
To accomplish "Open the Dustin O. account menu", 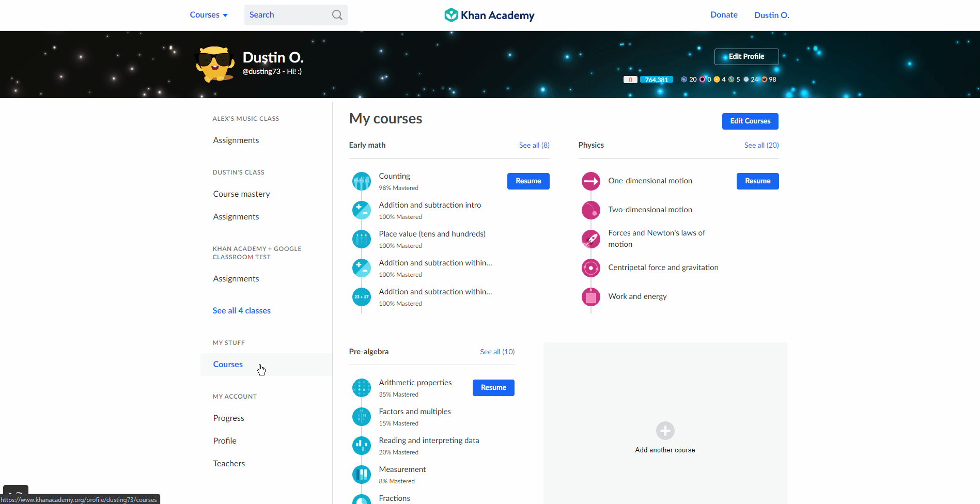I will tap(771, 15).
